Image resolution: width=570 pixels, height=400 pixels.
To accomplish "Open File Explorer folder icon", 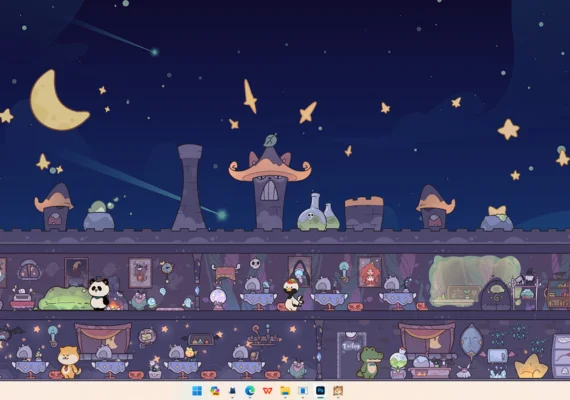I will [285, 391].
